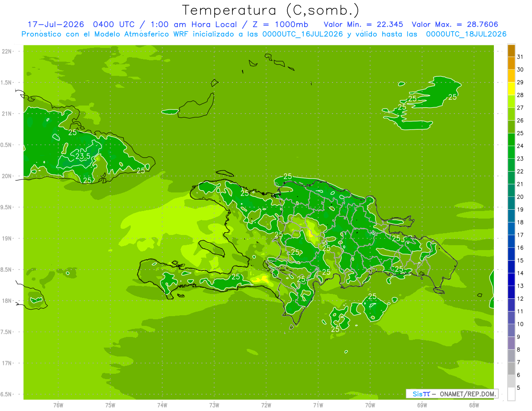
Task: Click the '76W' longitude axis label
Action: [58, 405]
